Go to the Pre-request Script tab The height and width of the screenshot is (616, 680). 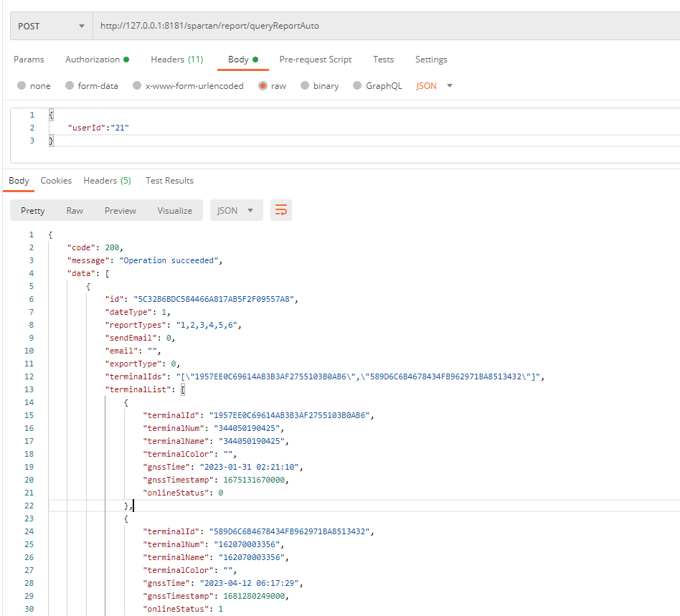click(x=315, y=60)
